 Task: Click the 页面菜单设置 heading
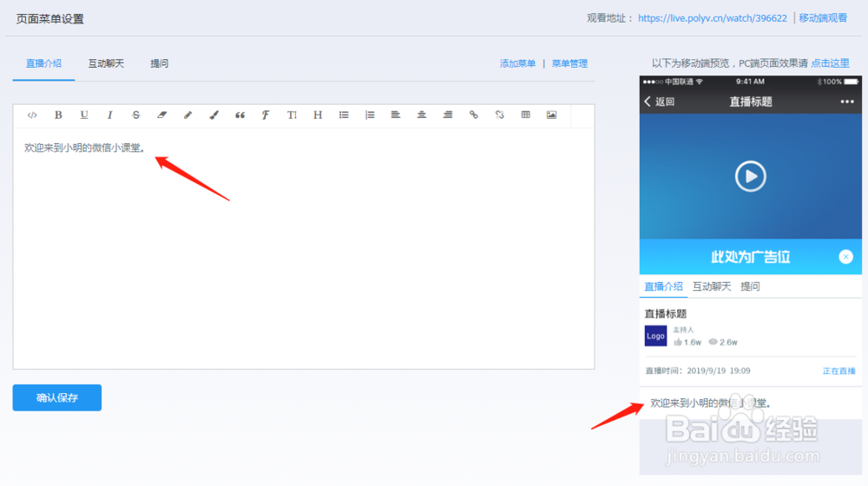(49, 19)
